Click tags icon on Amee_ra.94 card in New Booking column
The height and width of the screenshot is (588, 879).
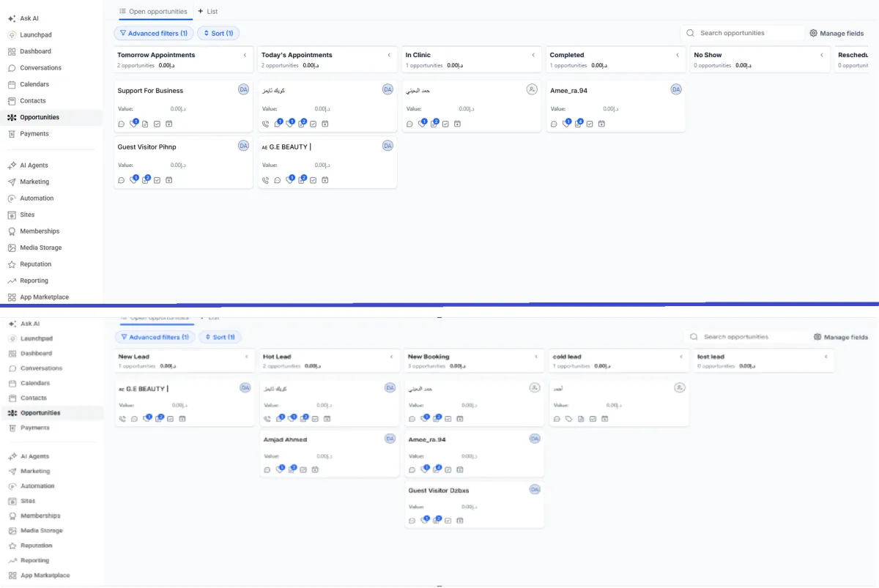[424, 469]
